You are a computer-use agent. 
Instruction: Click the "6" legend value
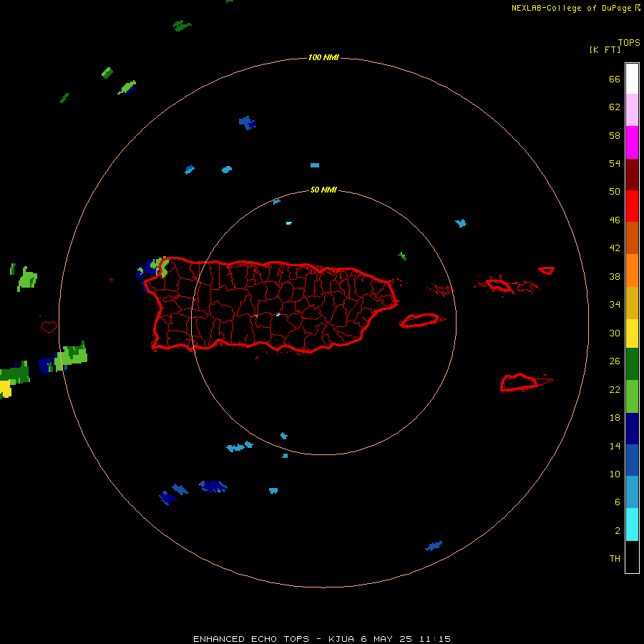click(x=618, y=502)
